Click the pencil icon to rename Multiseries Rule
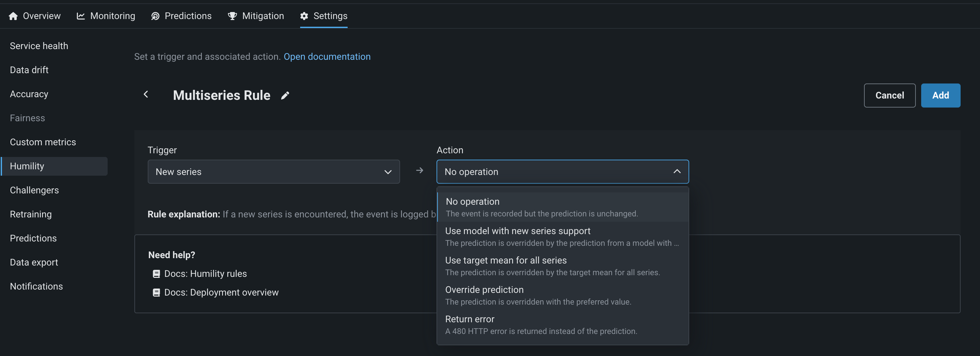Screen dimensions: 980x356 click(285, 96)
